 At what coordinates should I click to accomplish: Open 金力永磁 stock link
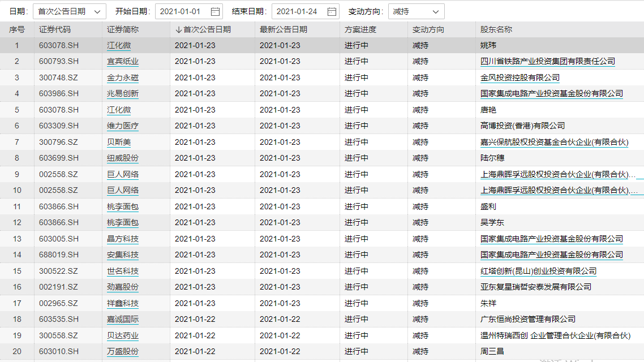click(x=123, y=77)
